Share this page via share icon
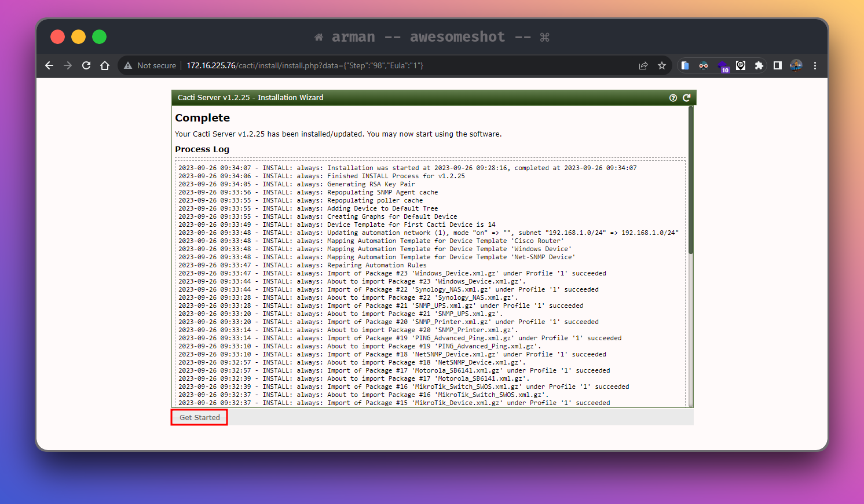The image size is (864, 504). (643, 65)
